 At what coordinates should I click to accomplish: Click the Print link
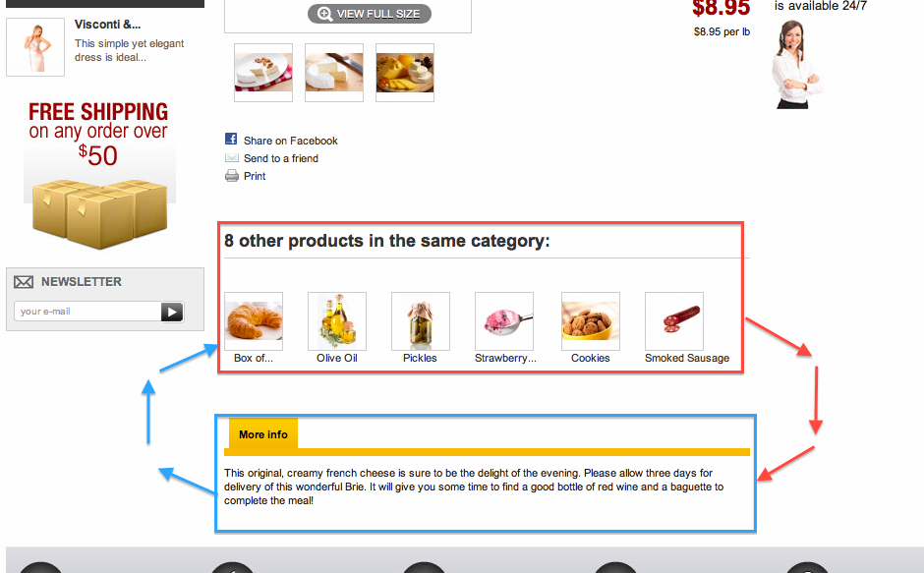coord(255,176)
